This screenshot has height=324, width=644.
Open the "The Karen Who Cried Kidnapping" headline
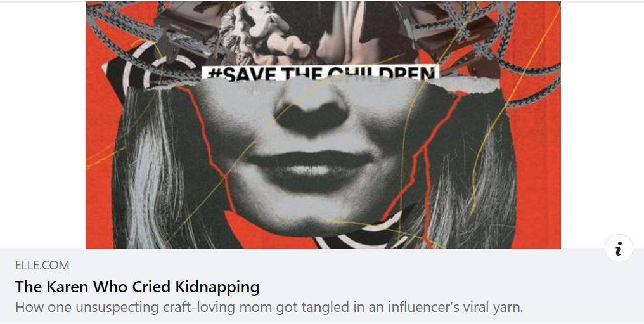coord(137,287)
